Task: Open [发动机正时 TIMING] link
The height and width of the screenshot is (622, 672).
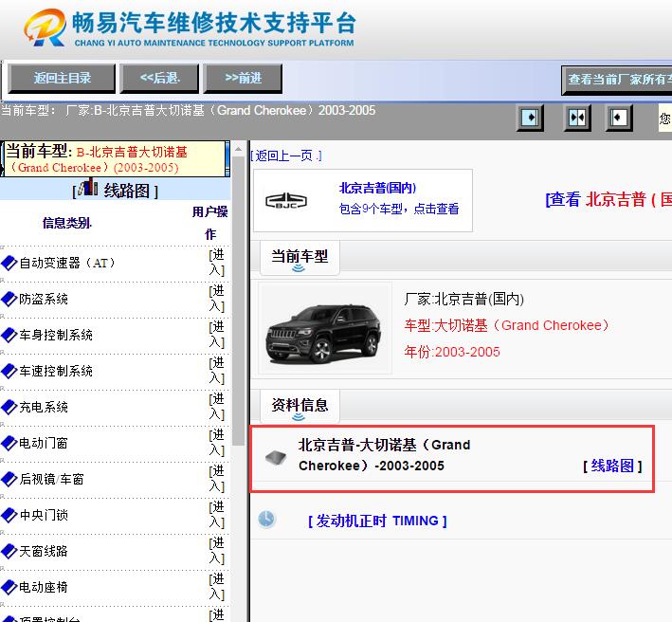Action: coord(377,521)
